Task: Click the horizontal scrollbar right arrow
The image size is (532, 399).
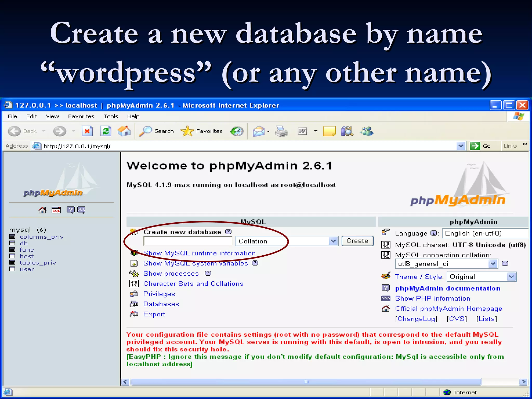Action: (x=524, y=382)
